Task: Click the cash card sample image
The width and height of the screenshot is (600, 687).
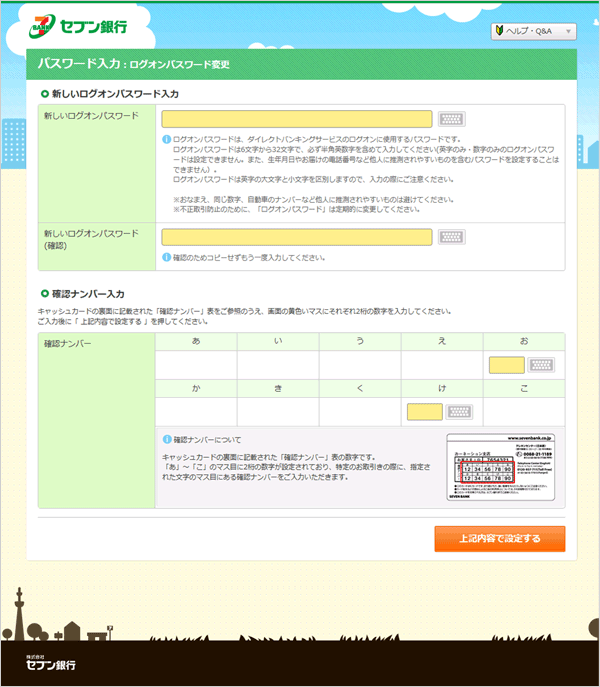Action: [x=500, y=467]
